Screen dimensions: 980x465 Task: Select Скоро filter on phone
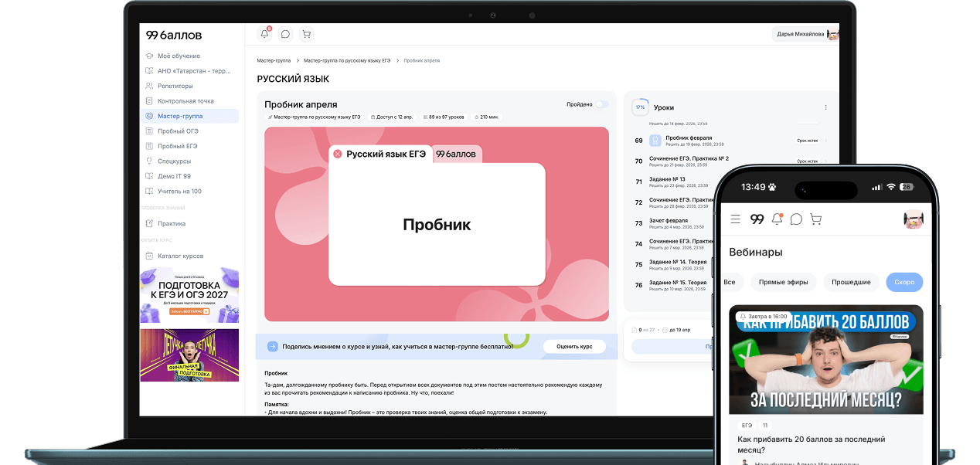(x=904, y=282)
